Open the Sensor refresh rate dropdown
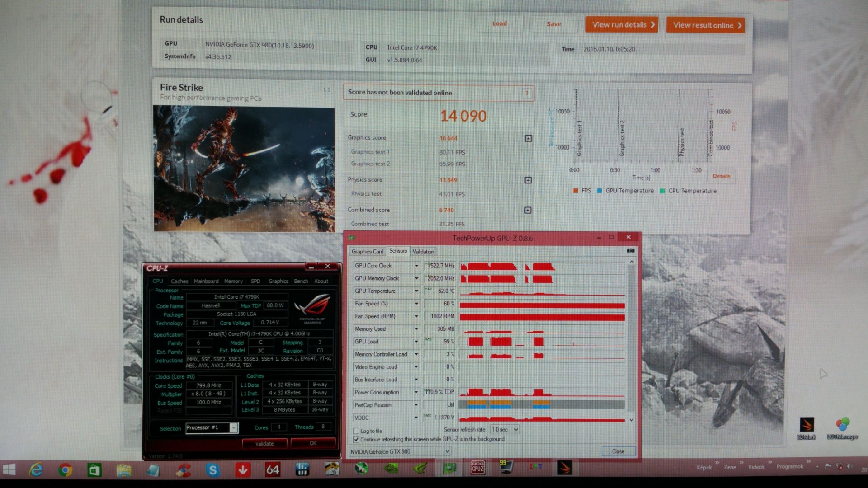The image size is (868, 488). (x=505, y=430)
